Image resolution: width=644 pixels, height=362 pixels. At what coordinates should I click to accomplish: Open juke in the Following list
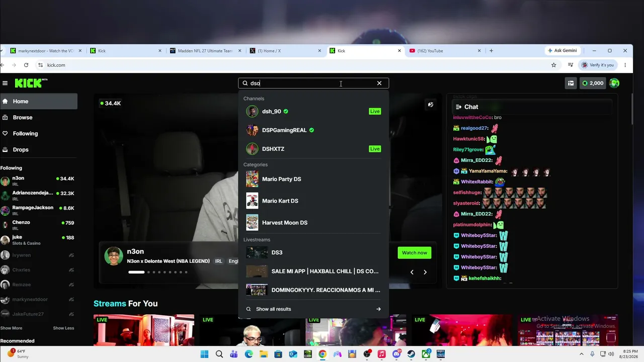(39, 240)
